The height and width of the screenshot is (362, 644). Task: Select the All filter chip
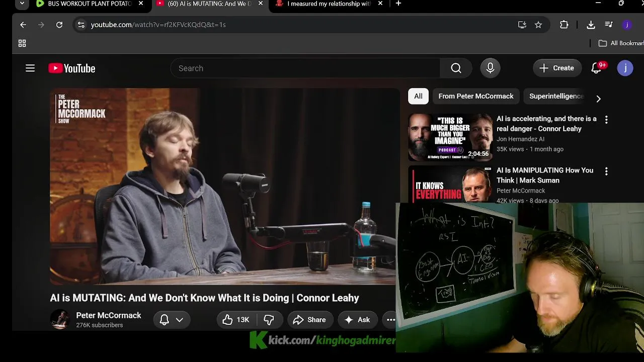(x=418, y=96)
